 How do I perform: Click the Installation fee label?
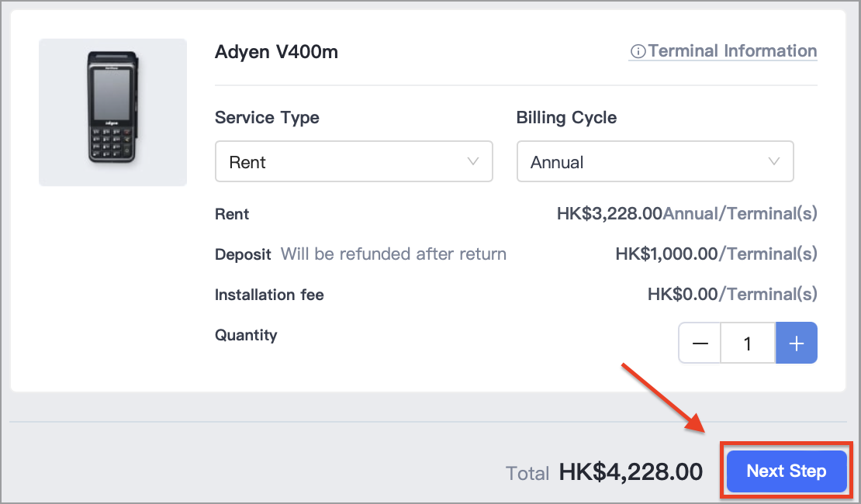pos(269,295)
